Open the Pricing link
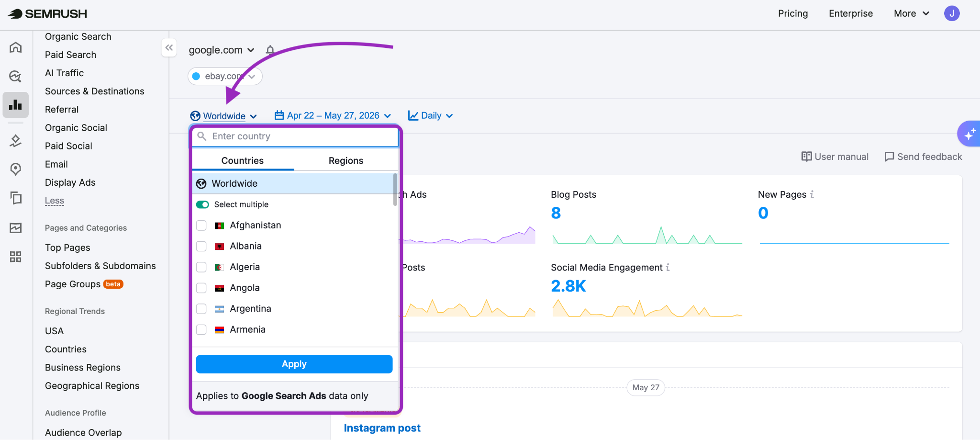 (793, 13)
